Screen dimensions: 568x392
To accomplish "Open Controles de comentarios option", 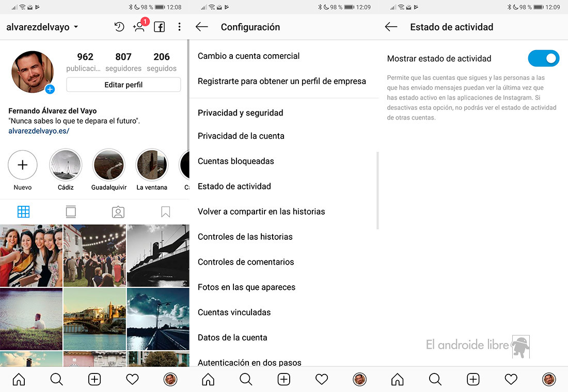I will point(246,262).
